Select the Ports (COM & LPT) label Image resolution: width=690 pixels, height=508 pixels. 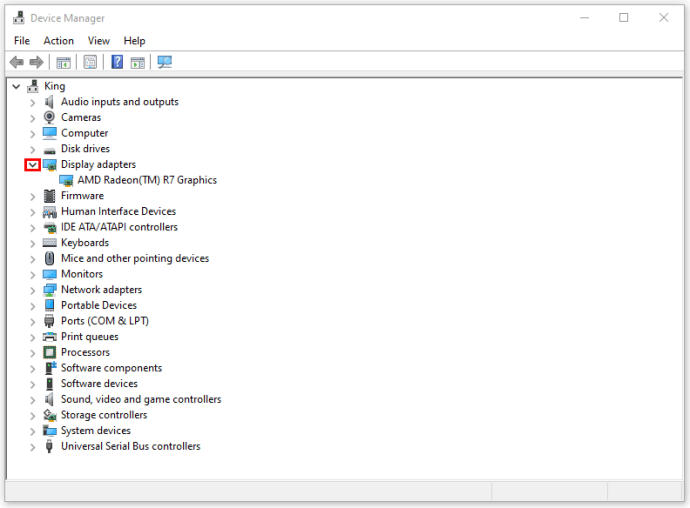tap(105, 321)
